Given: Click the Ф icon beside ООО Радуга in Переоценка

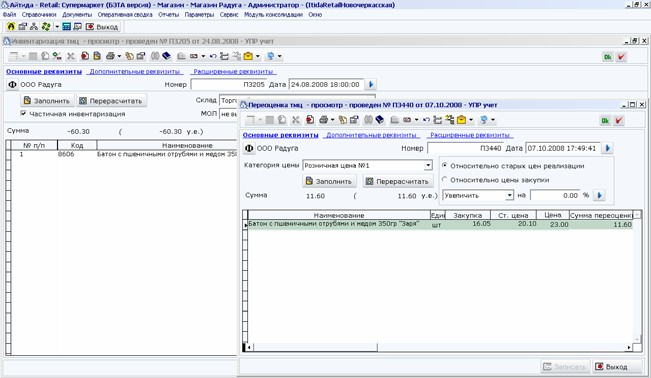Looking at the screenshot, I should 249,148.
